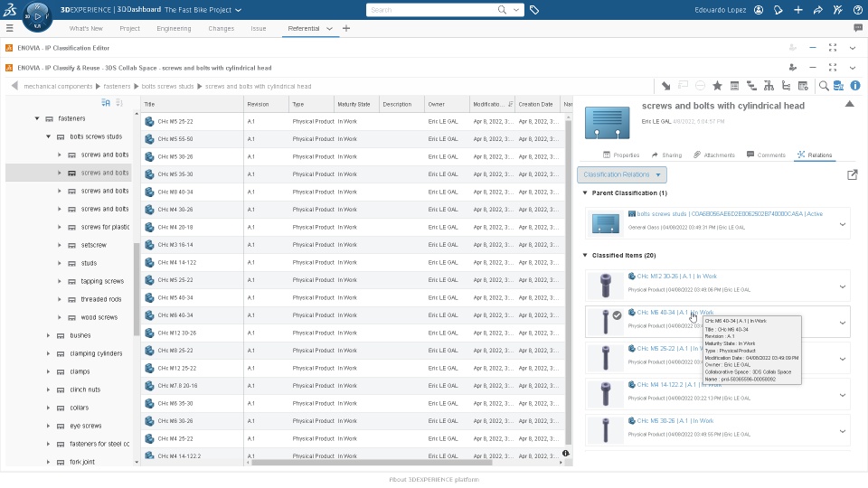868x488 pixels.
Task: Click the user share icon in Classify & Reuse header
Action: coord(793,68)
